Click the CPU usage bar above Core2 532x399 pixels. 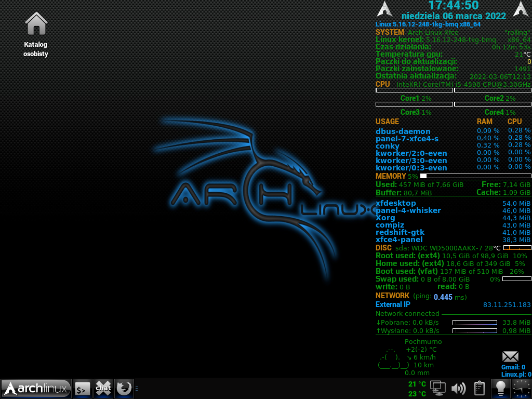click(493, 90)
